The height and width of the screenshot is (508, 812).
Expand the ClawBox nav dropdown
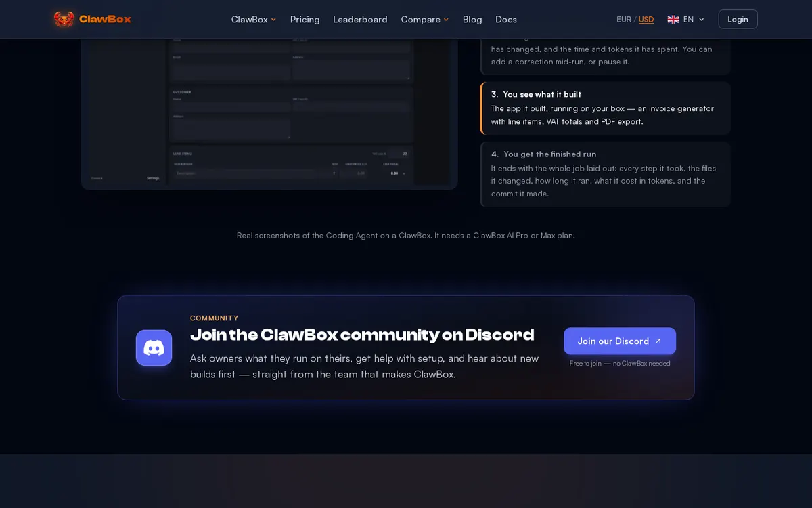tap(254, 19)
